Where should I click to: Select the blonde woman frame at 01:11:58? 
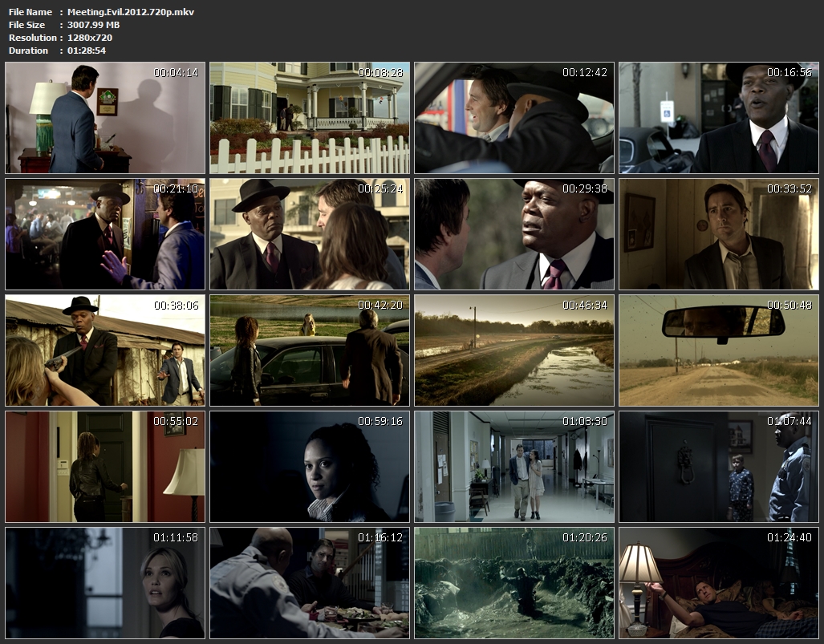pos(105,583)
